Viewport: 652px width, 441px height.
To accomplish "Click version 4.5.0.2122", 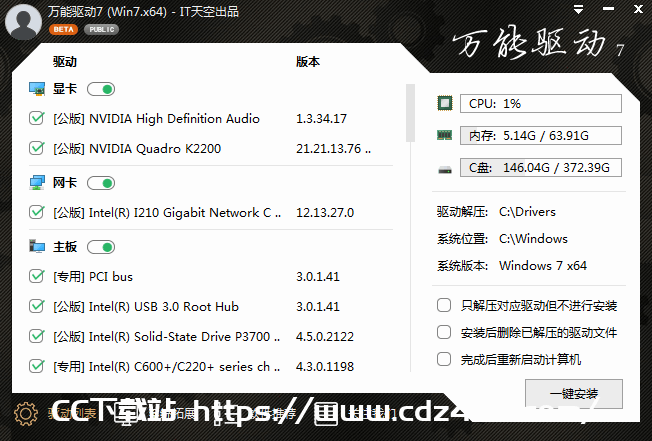I will point(325,337).
